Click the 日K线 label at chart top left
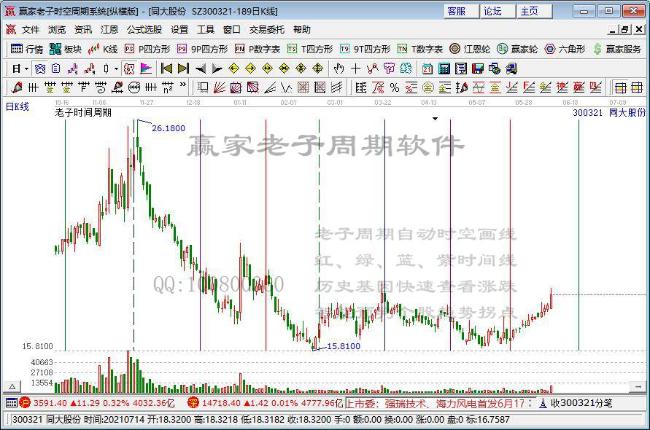 (17, 107)
